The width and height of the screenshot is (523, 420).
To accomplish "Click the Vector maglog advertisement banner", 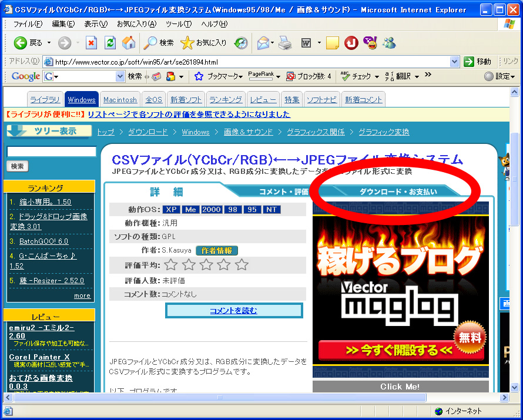I will point(401,290).
